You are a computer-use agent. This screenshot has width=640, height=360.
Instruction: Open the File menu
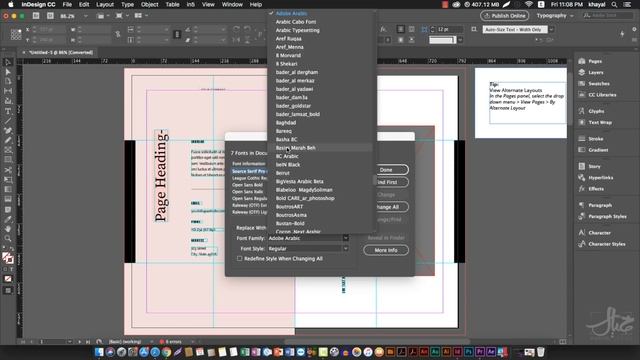(x=67, y=4)
